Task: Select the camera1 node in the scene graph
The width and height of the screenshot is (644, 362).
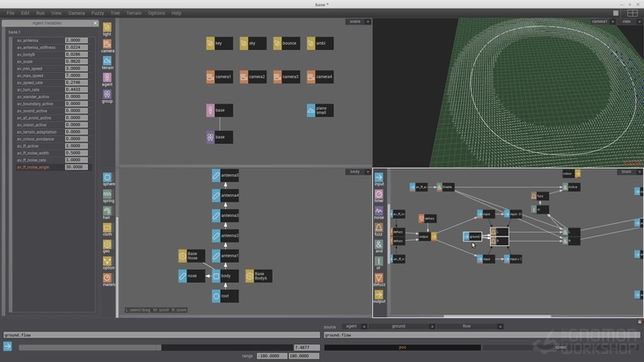Action: coord(219,77)
